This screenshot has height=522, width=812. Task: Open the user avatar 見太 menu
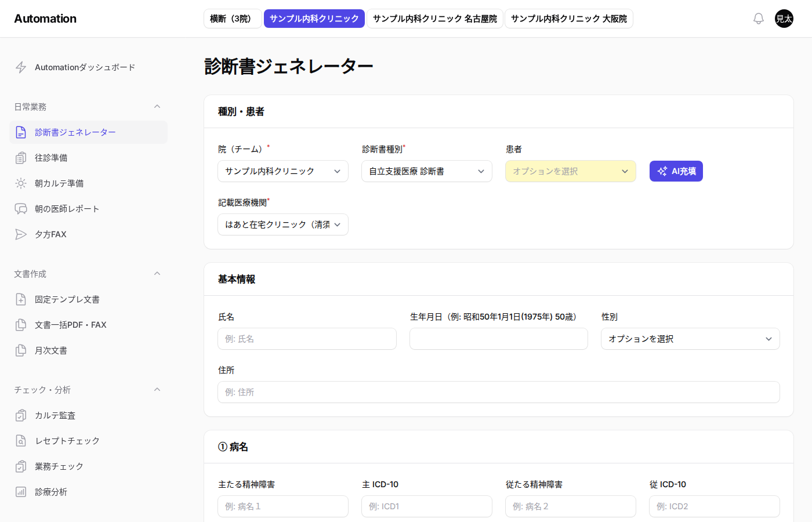pyautogui.click(x=784, y=19)
